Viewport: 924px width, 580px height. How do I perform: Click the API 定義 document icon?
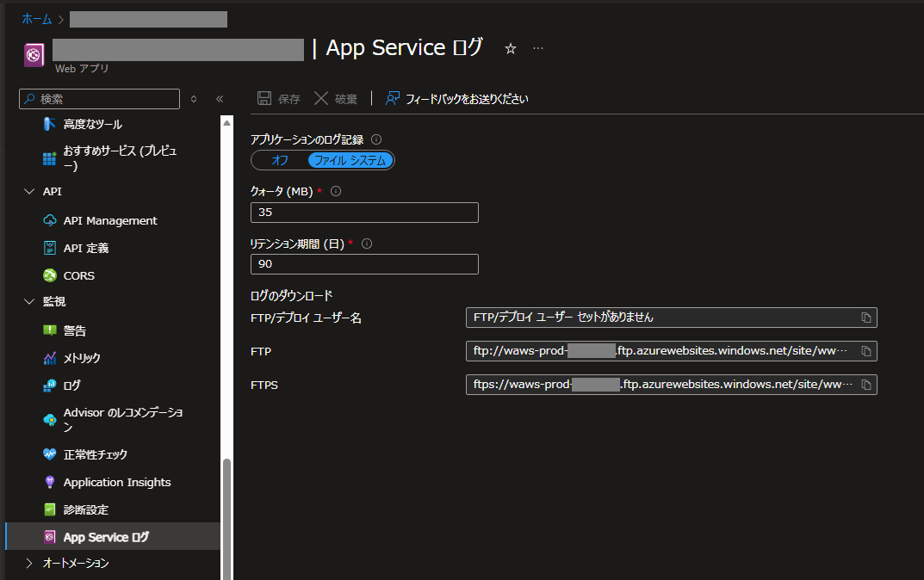tap(49, 248)
